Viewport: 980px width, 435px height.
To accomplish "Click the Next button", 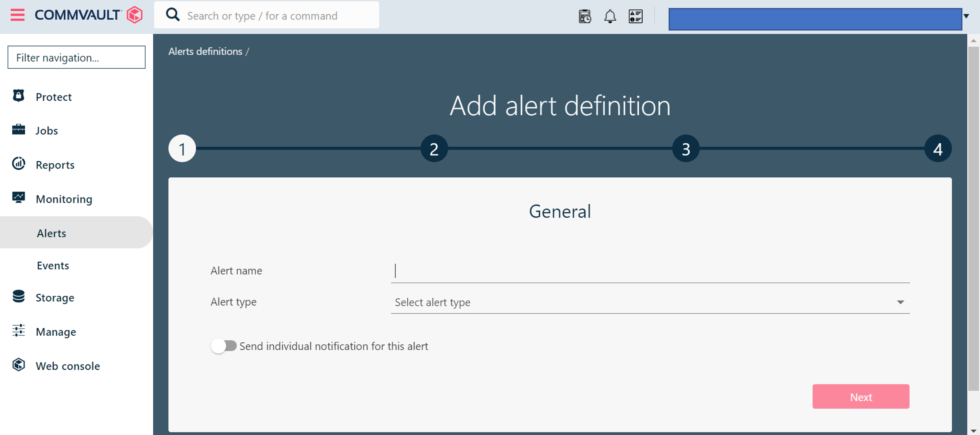I will 861,397.
